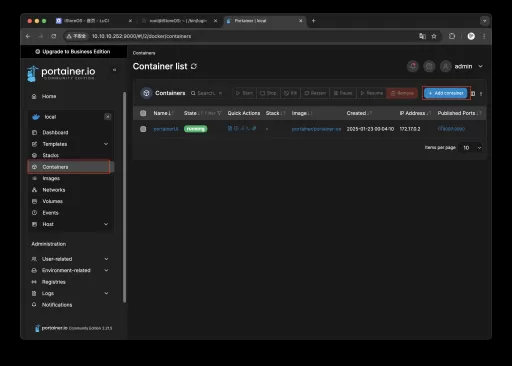This screenshot has height=366, width=512.
Task: Sort the table by the Created column
Action: coord(359,113)
